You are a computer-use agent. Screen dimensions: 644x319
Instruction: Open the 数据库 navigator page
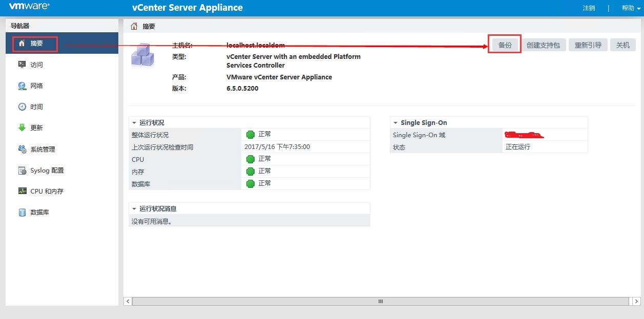pos(62,212)
